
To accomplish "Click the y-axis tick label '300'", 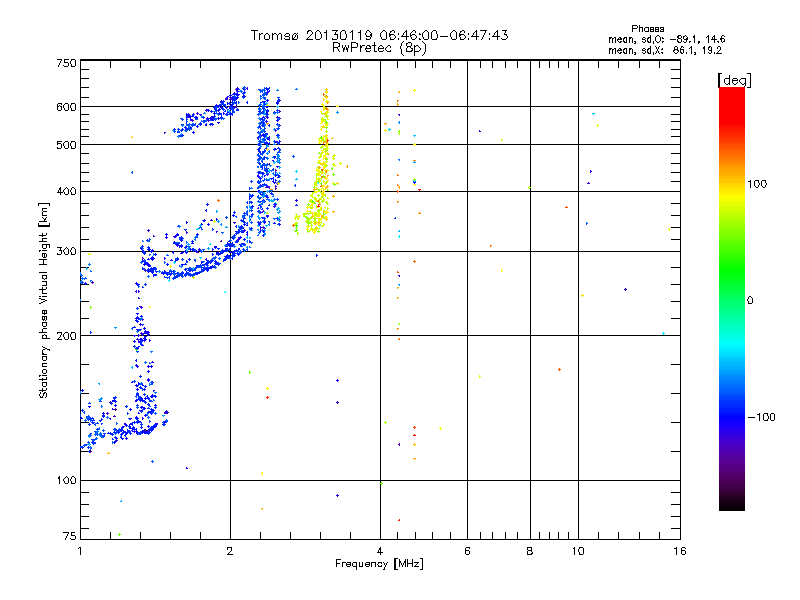I will 66,251.
